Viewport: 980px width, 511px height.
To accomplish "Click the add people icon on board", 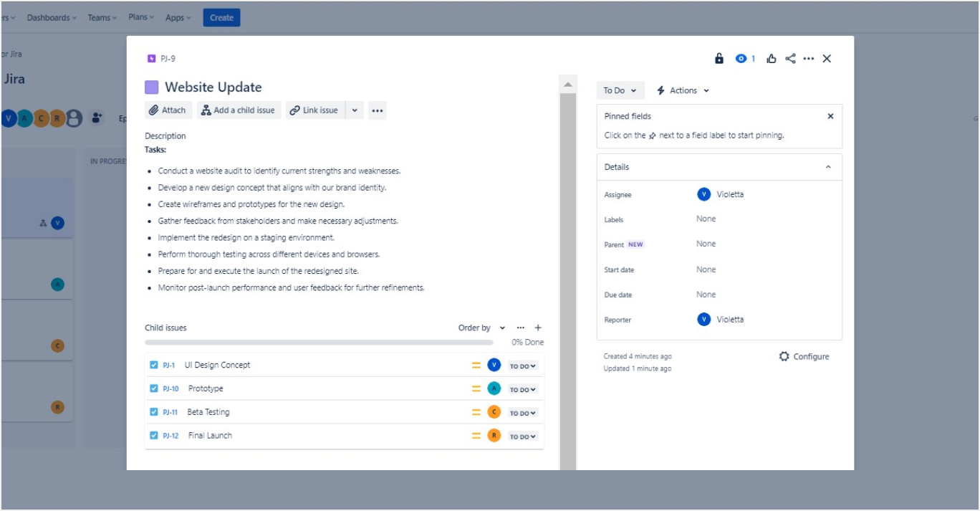I will point(97,118).
